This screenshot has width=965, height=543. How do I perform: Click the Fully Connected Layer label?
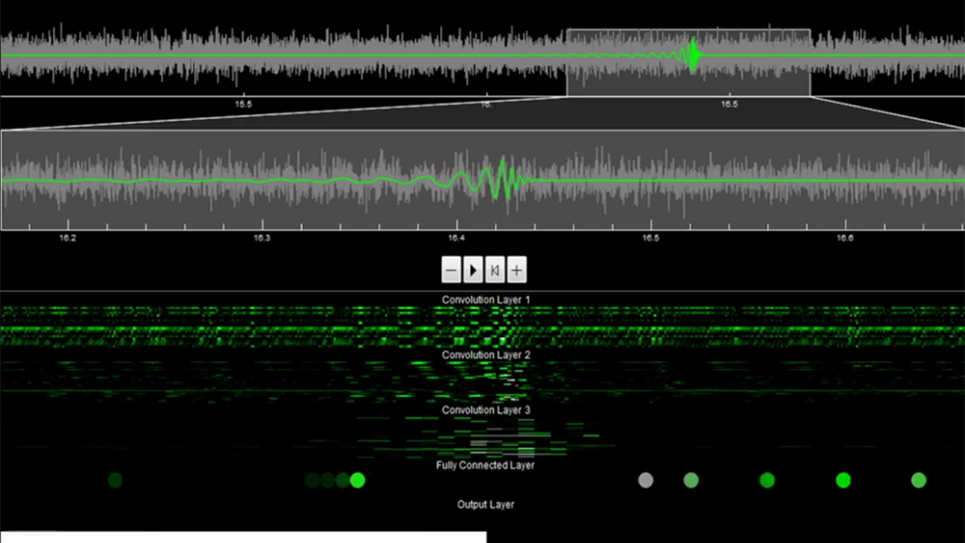485,465
